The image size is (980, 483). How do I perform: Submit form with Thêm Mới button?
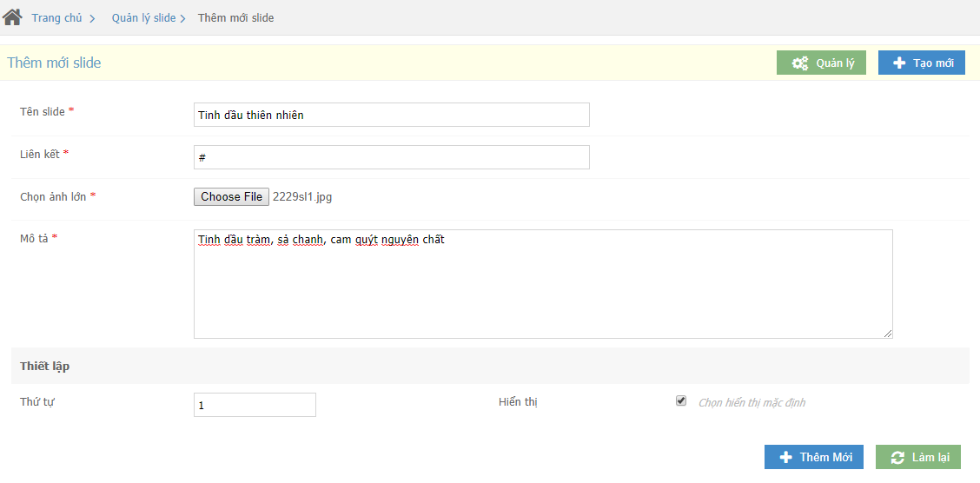pyautogui.click(x=814, y=458)
